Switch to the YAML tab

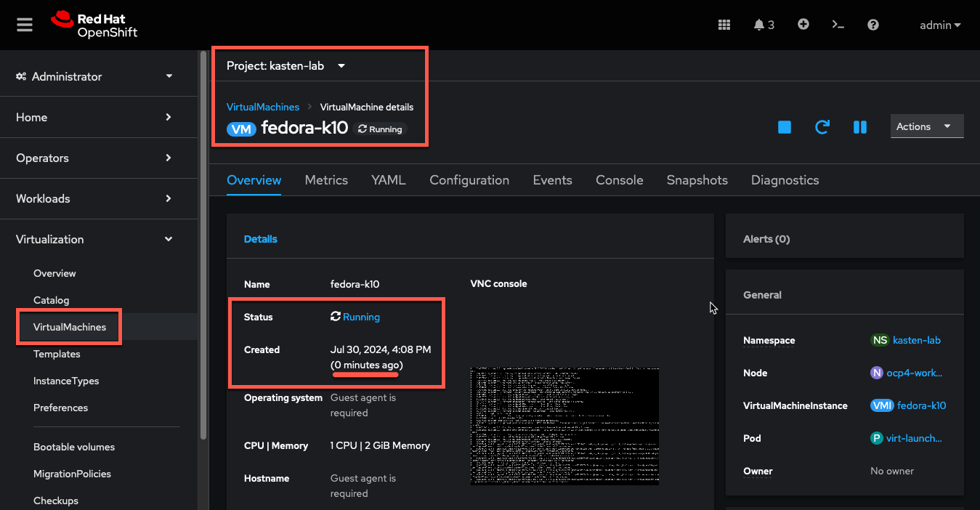389,180
